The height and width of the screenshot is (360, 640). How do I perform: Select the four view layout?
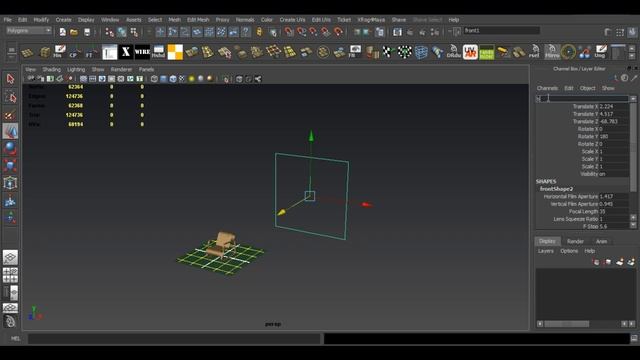(x=10, y=276)
